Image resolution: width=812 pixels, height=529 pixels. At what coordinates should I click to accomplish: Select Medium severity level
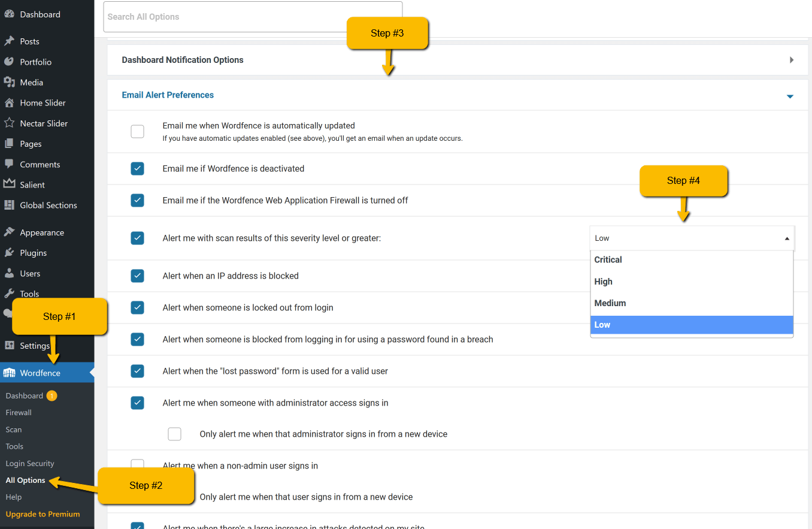click(x=692, y=303)
